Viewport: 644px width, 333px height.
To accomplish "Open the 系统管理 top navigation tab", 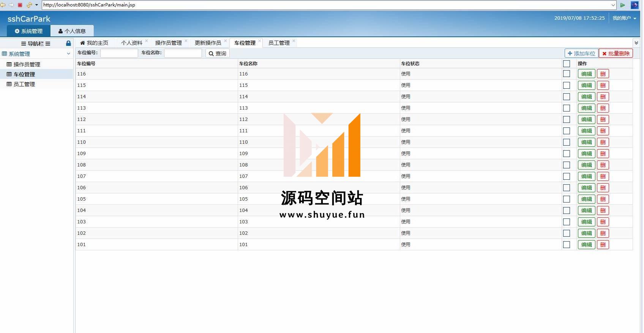I will click(28, 31).
